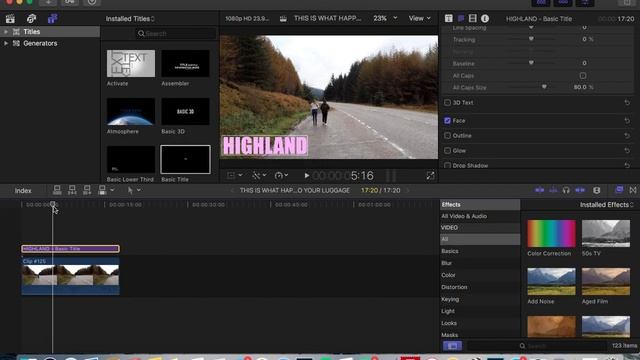Expand the Generators tree item
The image size is (640, 360).
click(6, 43)
